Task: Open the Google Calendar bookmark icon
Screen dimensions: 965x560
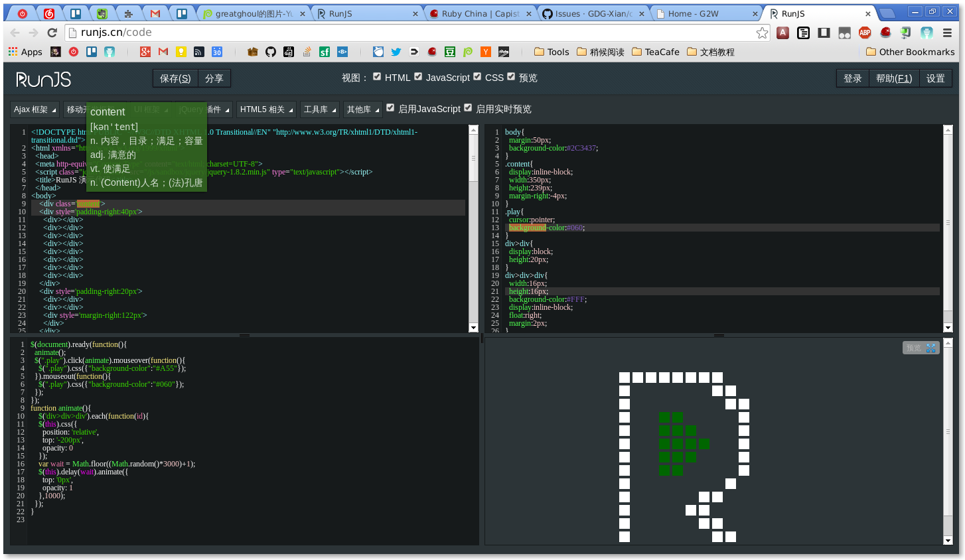Action: pyautogui.click(x=217, y=52)
